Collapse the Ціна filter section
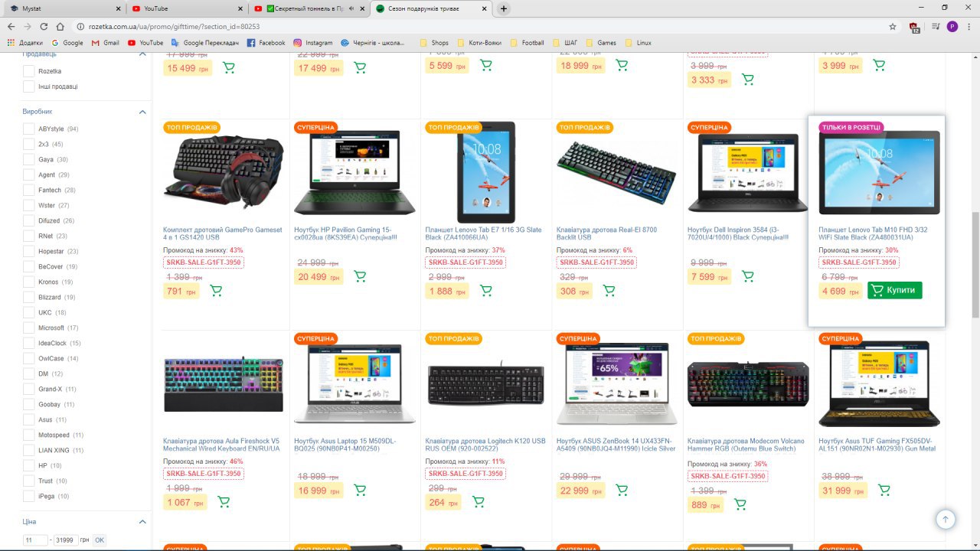Screen dimensions: 980x551 142,522
